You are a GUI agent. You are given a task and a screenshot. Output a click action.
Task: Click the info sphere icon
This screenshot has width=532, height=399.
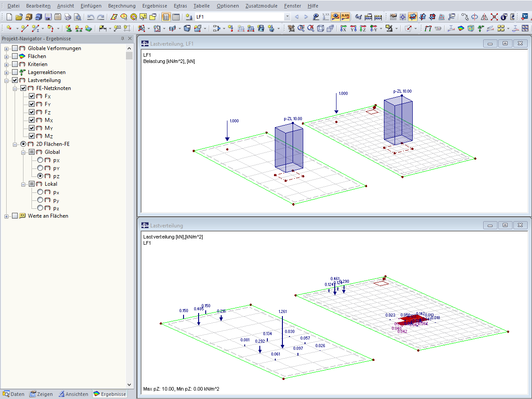(x=505, y=17)
